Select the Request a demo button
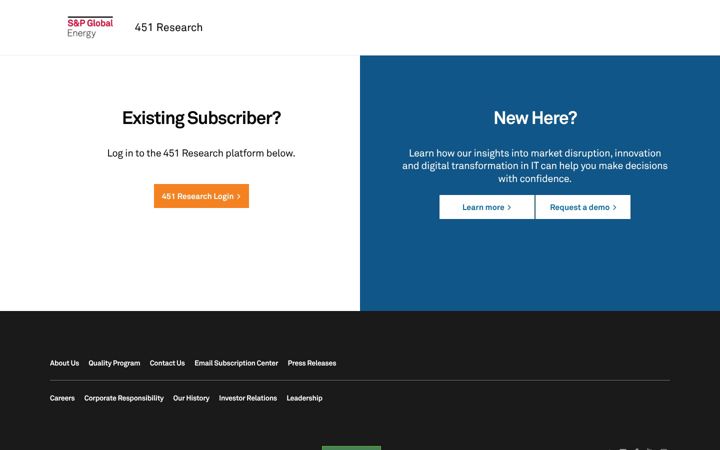The width and height of the screenshot is (720, 450). click(x=583, y=207)
